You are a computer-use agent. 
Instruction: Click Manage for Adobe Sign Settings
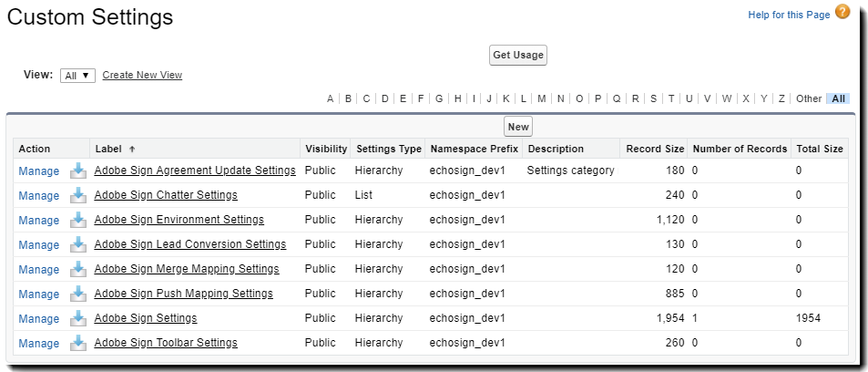pyautogui.click(x=38, y=318)
